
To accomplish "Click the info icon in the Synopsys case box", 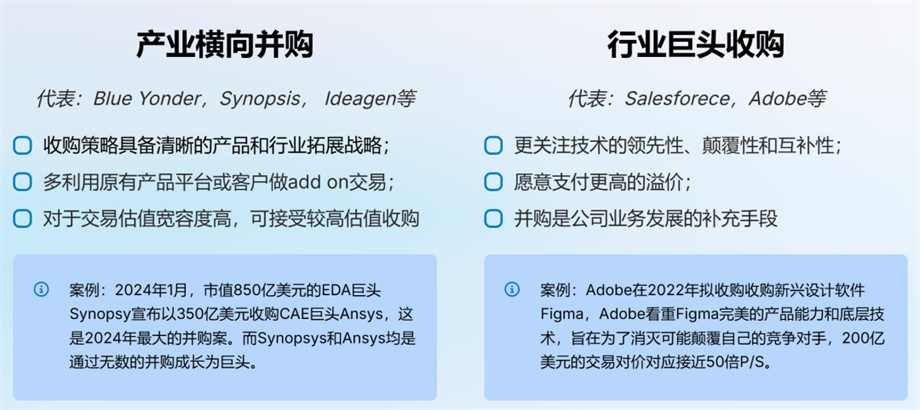I will pyautogui.click(x=41, y=289).
